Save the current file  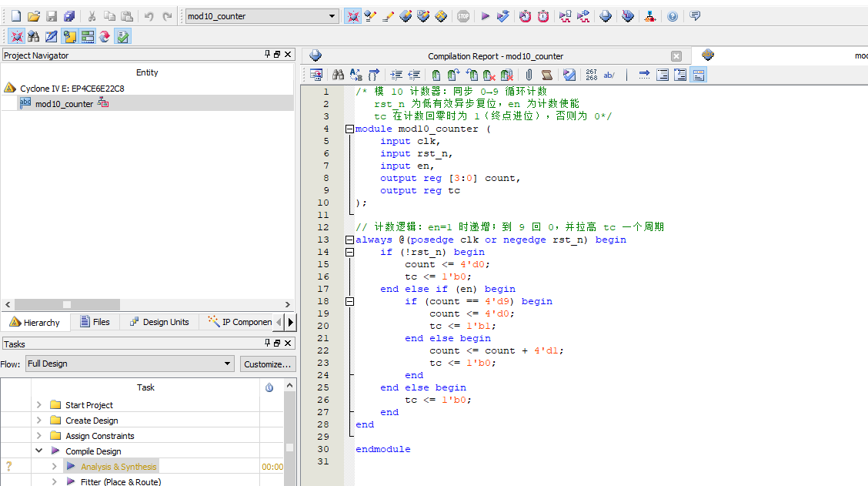52,16
